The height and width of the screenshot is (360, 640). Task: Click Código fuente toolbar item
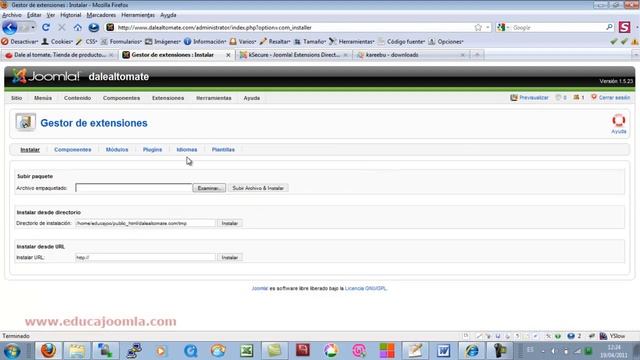point(402,42)
